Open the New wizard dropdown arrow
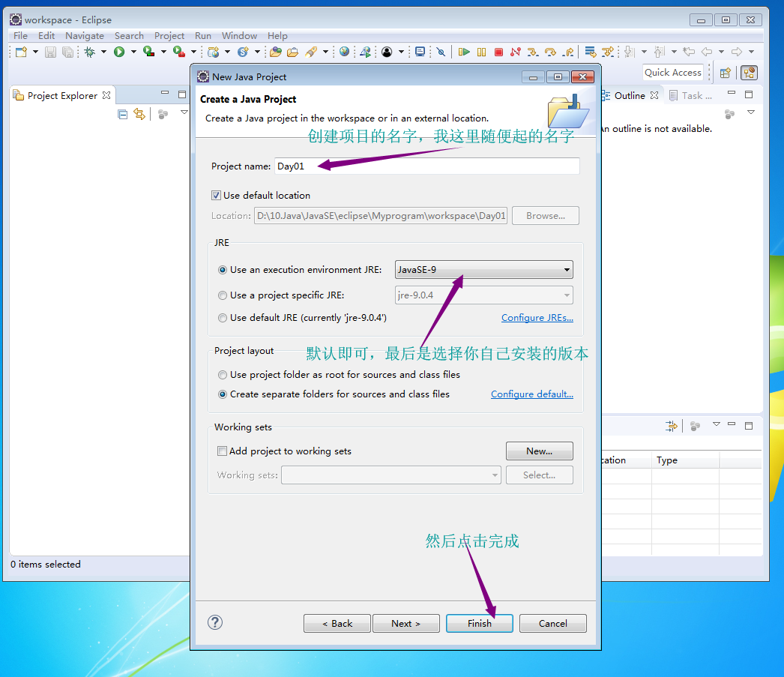Screen dimensions: 784x677 coord(35,52)
